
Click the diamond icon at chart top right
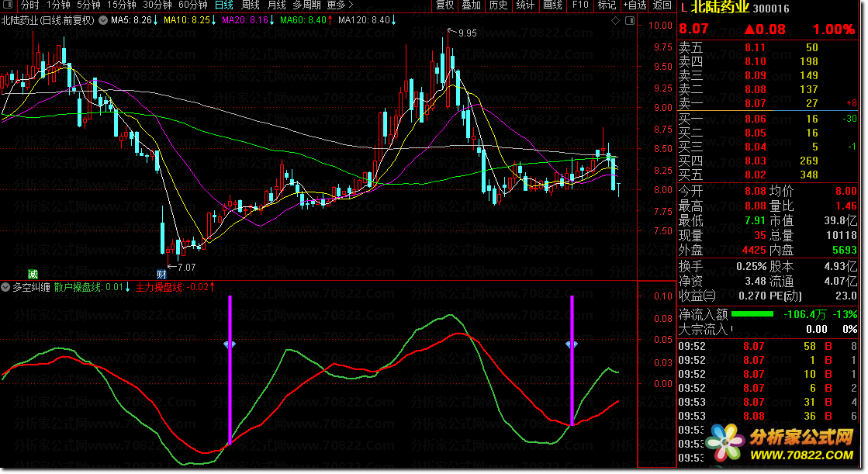click(616, 20)
